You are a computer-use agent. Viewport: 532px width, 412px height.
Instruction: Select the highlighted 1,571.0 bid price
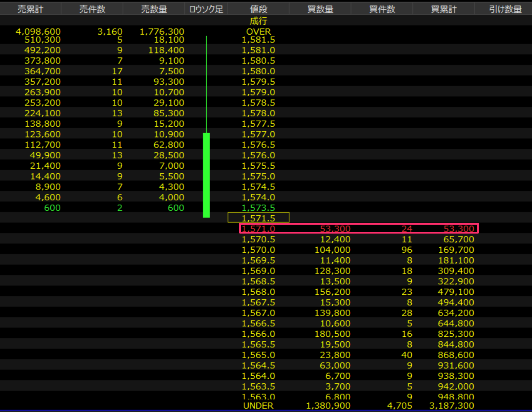pos(258,229)
